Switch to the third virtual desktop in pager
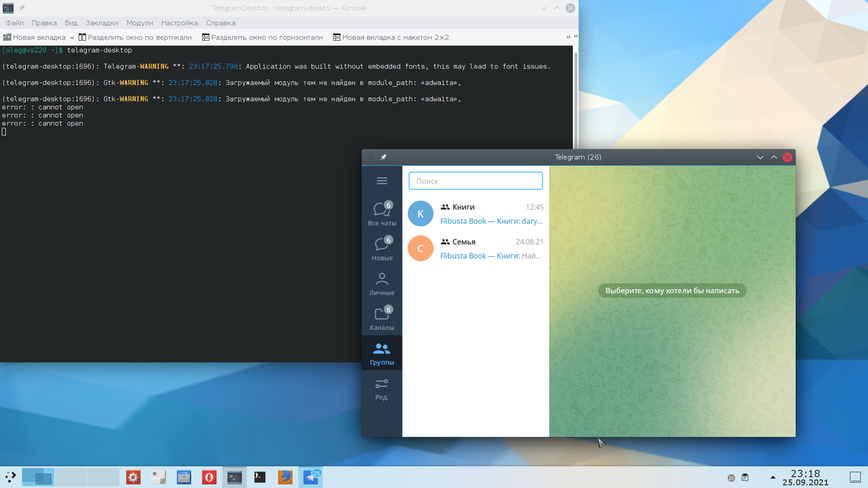 point(103,477)
